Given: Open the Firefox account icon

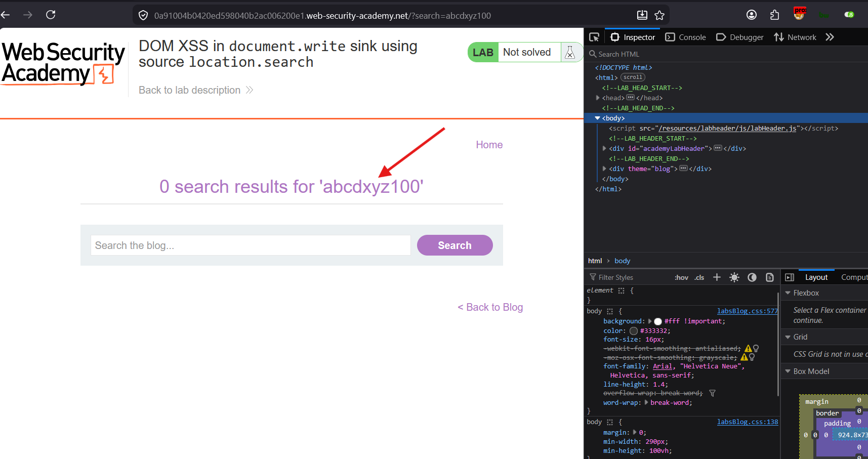Looking at the screenshot, I should coord(752,15).
